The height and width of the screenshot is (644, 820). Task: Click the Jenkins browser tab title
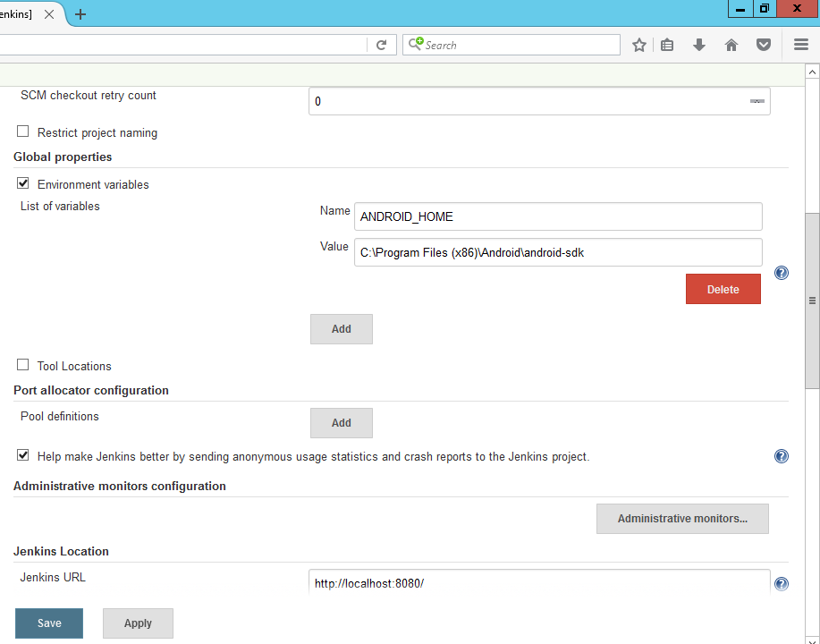click(16, 14)
